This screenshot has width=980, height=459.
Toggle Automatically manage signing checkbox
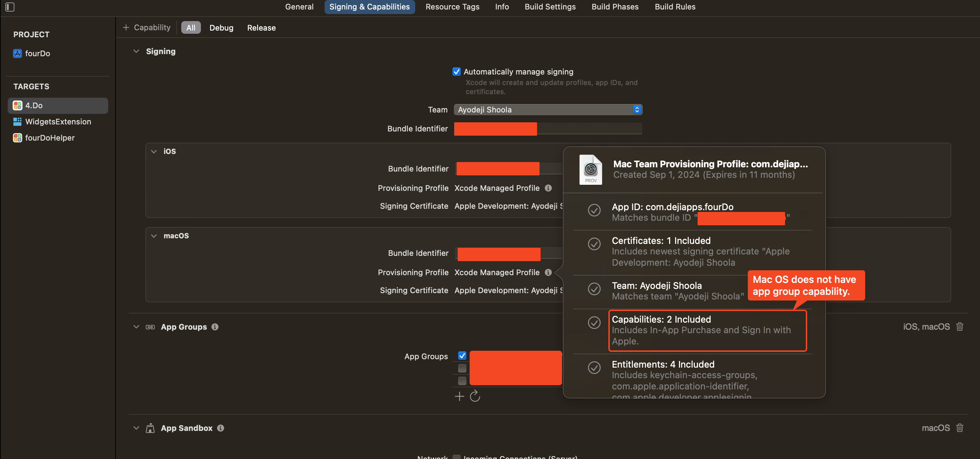coord(457,72)
